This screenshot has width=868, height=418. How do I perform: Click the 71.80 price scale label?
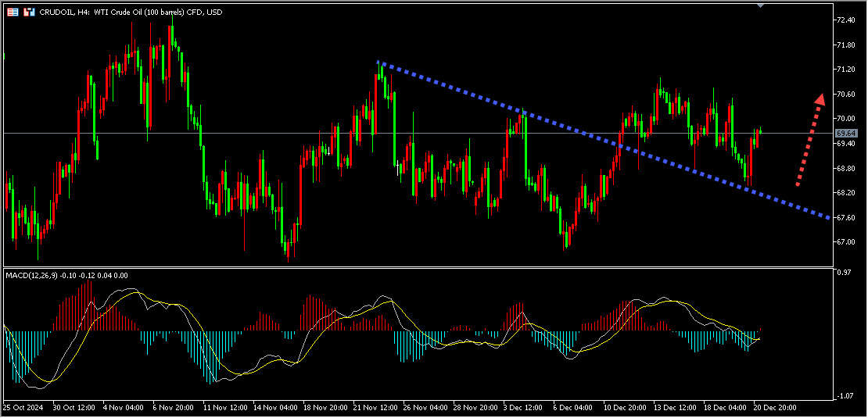(847, 45)
